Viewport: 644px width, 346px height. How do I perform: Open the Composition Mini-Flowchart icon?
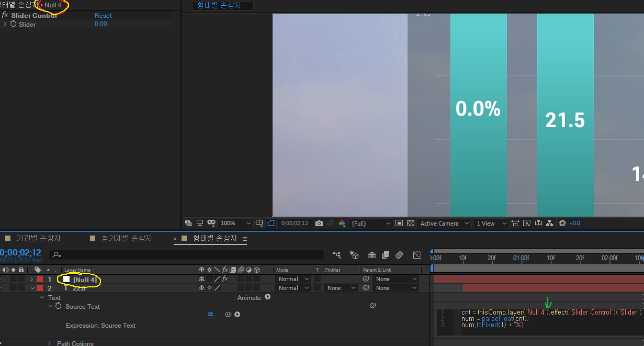[x=336, y=255]
